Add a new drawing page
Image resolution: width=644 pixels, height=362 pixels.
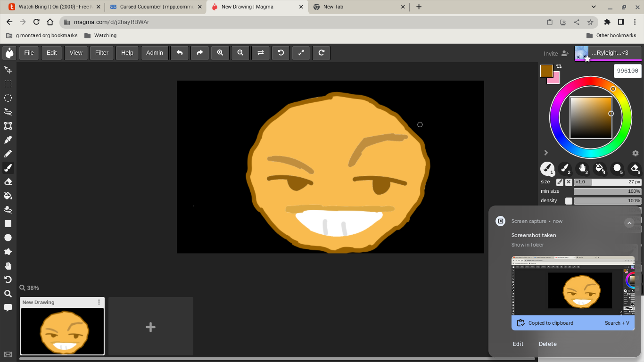pos(151,326)
